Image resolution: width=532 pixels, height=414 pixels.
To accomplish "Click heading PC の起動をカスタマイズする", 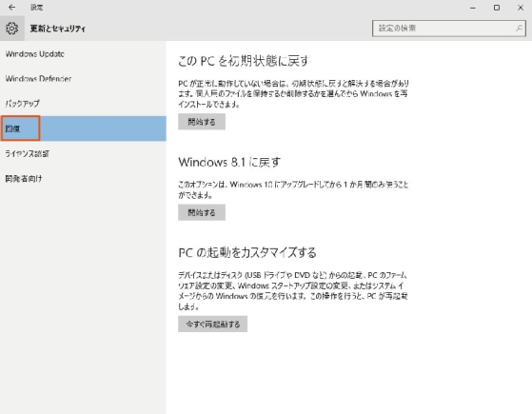I will tap(247, 252).
